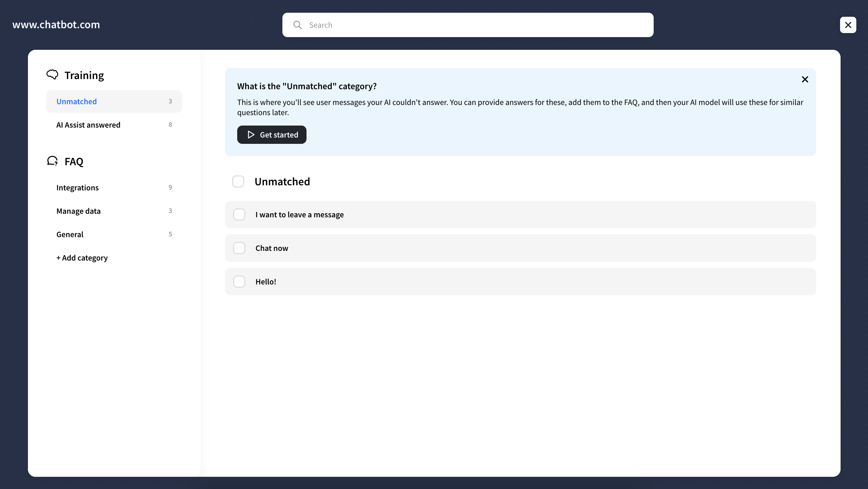The height and width of the screenshot is (489, 868).
Task: Add a new FAQ category
Action: point(82,258)
